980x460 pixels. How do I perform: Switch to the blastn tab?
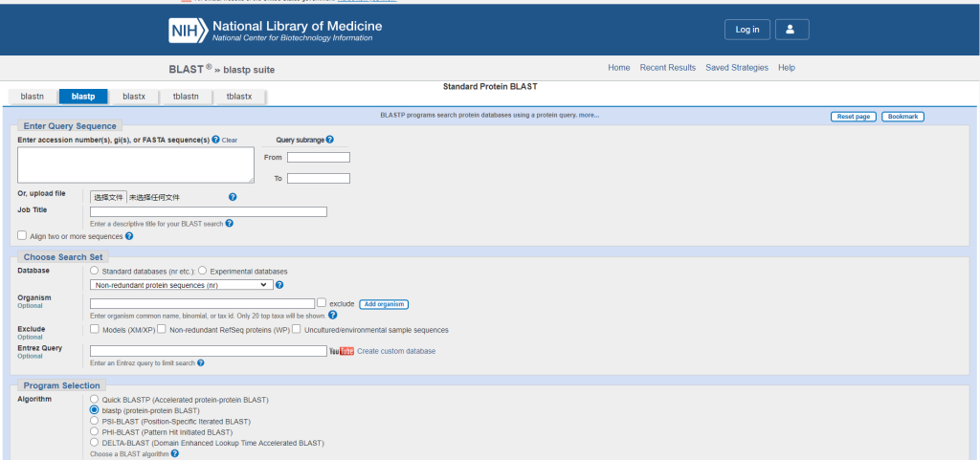(33, 97)
